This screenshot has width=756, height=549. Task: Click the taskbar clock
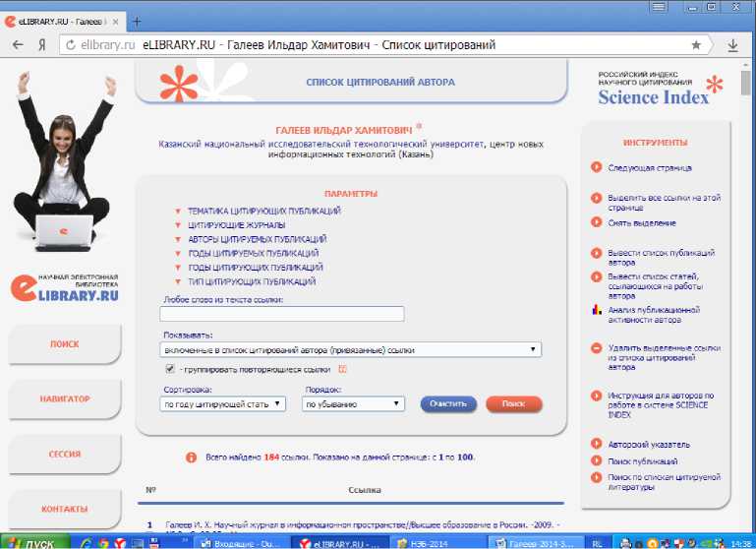741,544
